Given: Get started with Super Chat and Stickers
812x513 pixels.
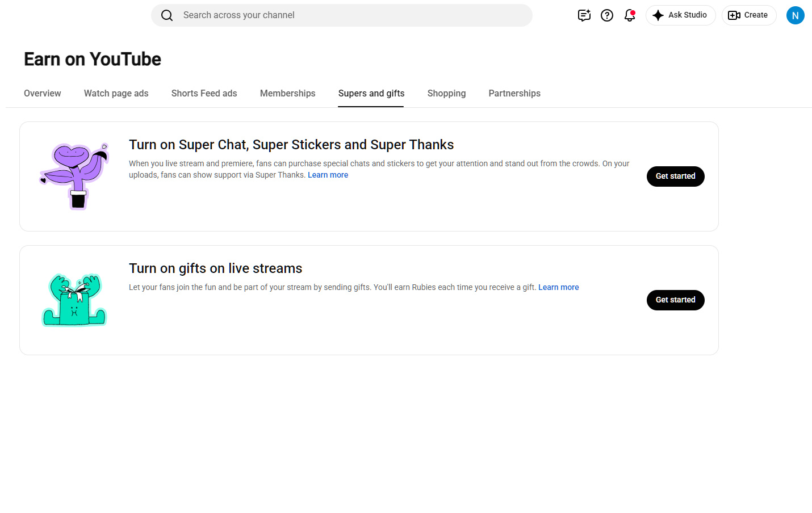Looking at the screenshot, I should pos(676,176).
